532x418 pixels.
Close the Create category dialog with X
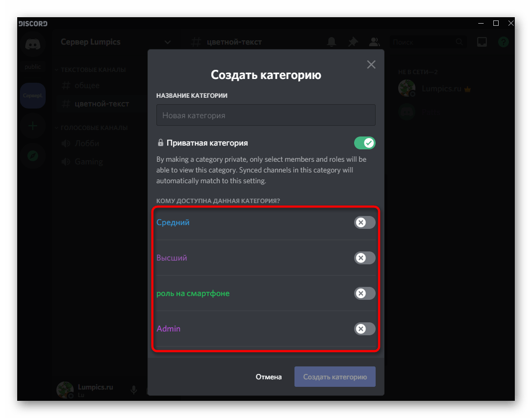click(371, 64)
